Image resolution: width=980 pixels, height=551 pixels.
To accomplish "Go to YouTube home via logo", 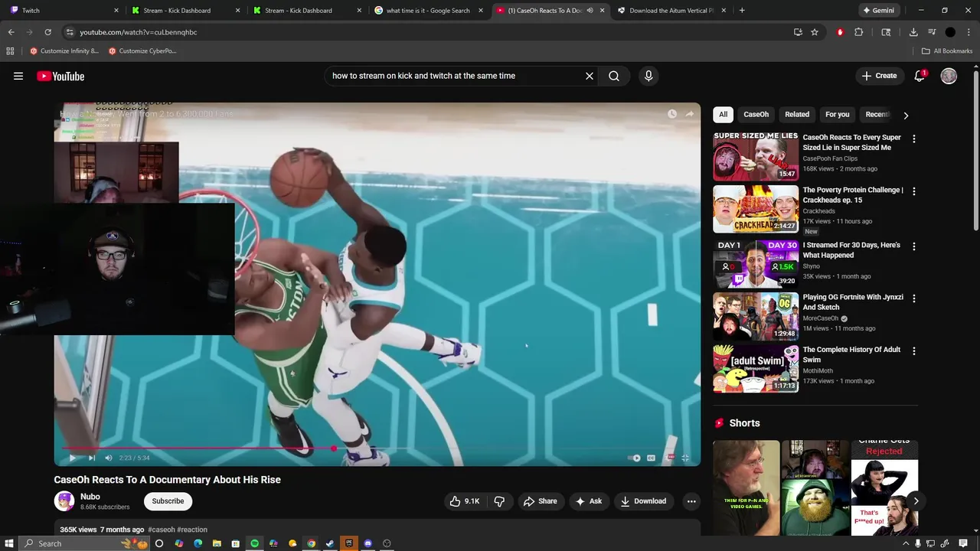I will [x=60, y=76].
